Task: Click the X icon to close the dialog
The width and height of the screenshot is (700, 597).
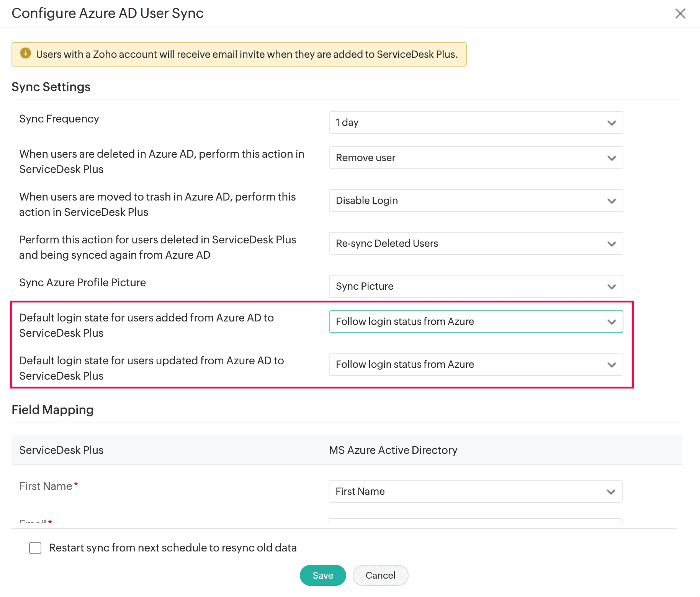Action: [x=680, y=13]
